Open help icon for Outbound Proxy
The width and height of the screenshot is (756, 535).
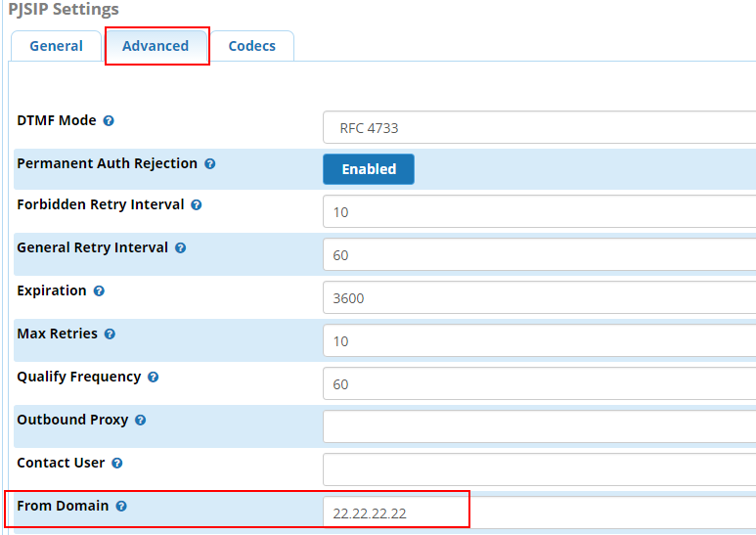(141, 421)
